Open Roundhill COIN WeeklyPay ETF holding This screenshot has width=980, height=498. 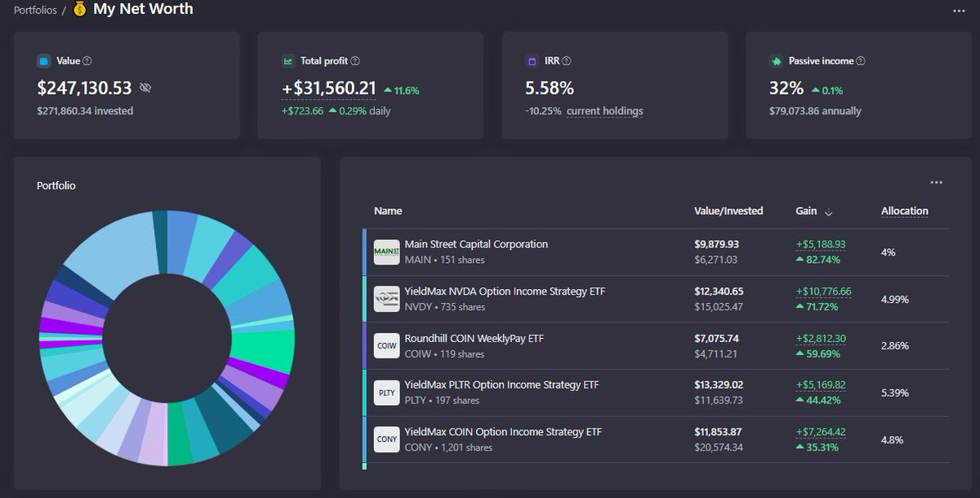[474, 338]
